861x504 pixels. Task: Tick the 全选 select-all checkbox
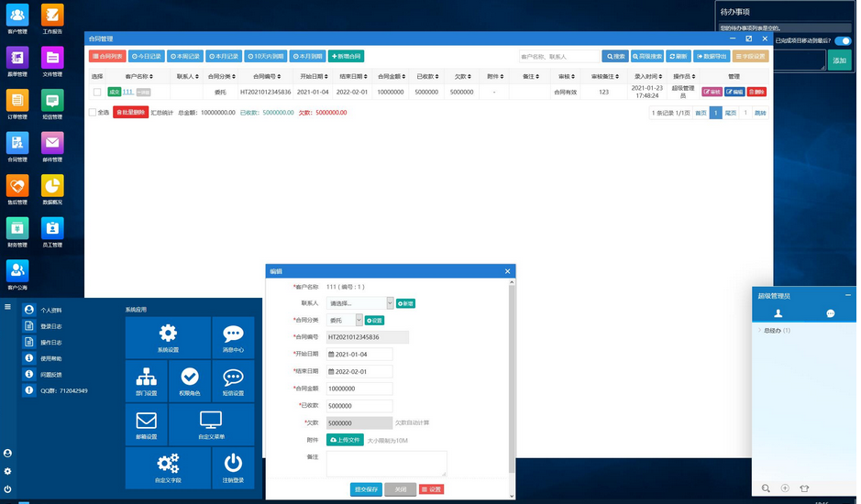click(x=93, y=113)
